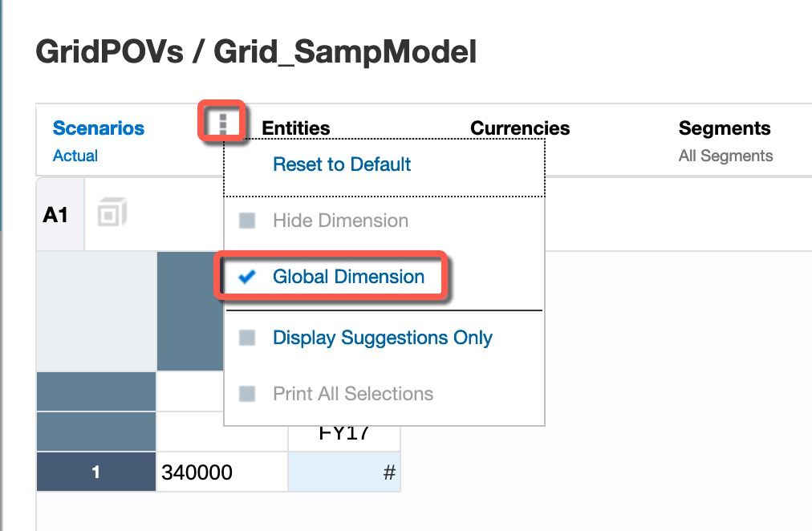The width and height of the screenshot is (812, 531).
Task: Choose Reset to Default from the menu
Action: coord(342,164)
